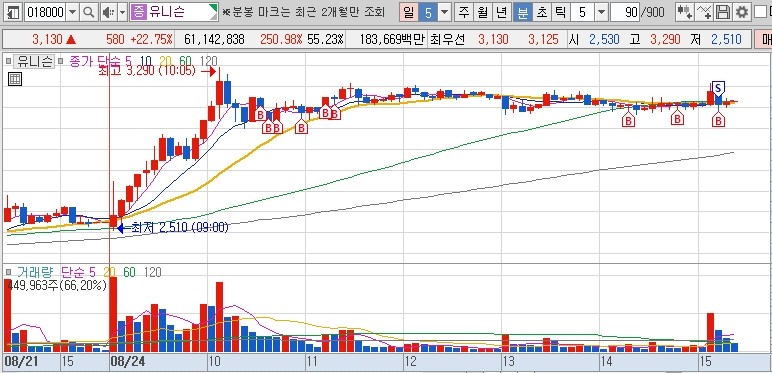Click the speaker sound alert icon
772x373 pixels.
(108, 13)
